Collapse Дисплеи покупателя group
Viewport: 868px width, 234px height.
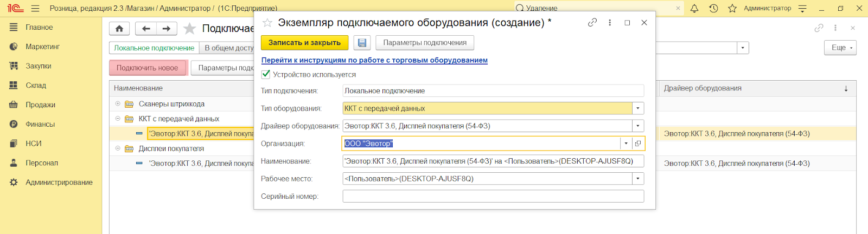(118, 148)
